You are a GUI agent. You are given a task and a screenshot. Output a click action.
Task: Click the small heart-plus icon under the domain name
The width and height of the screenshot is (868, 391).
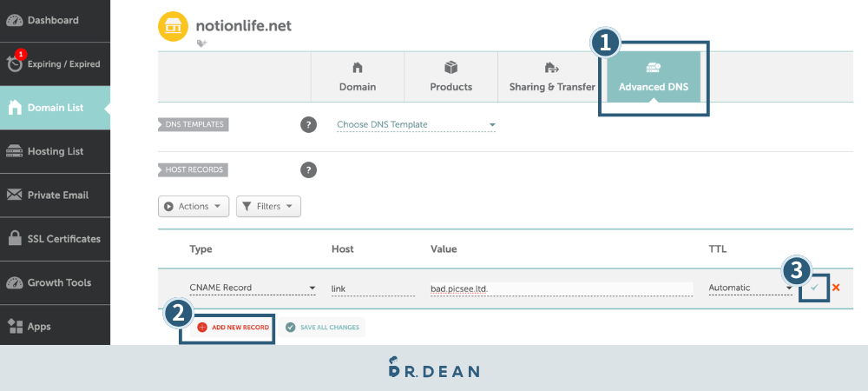tap(201, 43)
